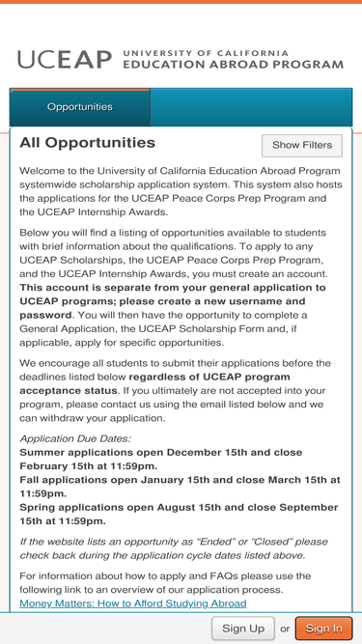The width and height of the screenshot is (362, 644).
Task: Select the All Opportunities heading
Action: coord(88,143)
